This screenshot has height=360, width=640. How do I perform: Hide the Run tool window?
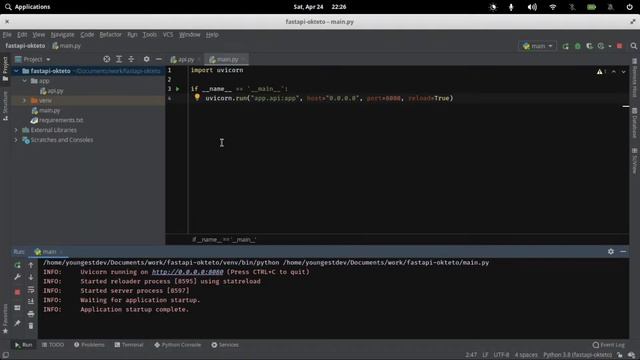pos(623,251)
